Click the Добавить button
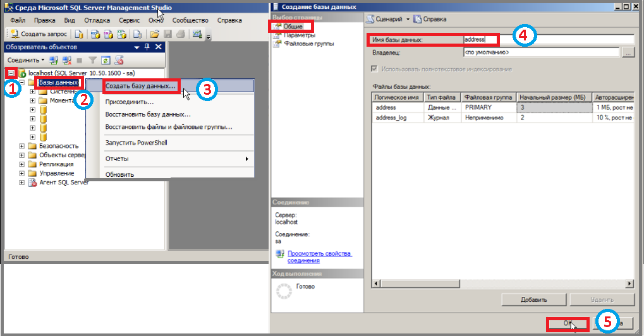 tap(534, 300)
